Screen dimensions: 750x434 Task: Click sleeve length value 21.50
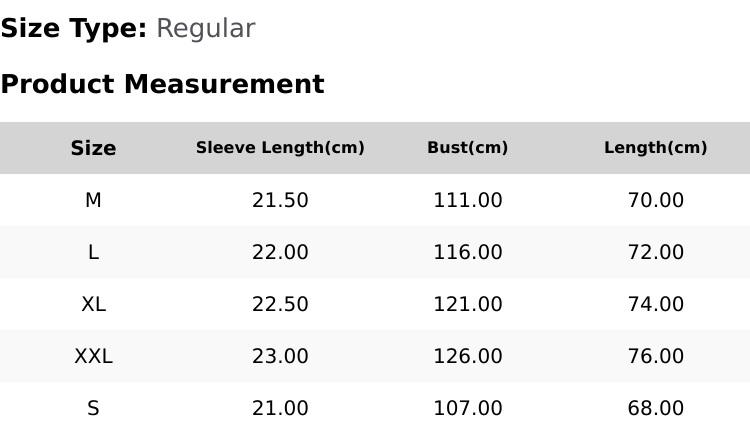[x=280, y=200]
